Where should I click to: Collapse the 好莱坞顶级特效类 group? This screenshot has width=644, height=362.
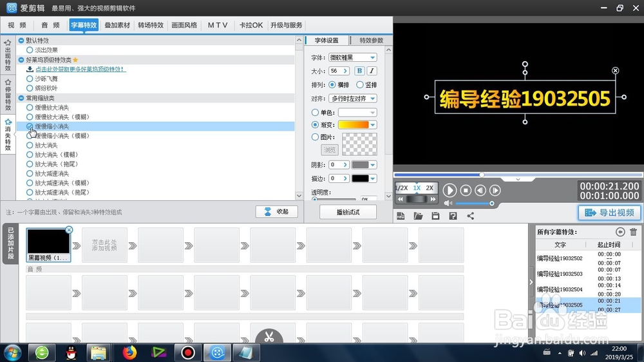21,59
